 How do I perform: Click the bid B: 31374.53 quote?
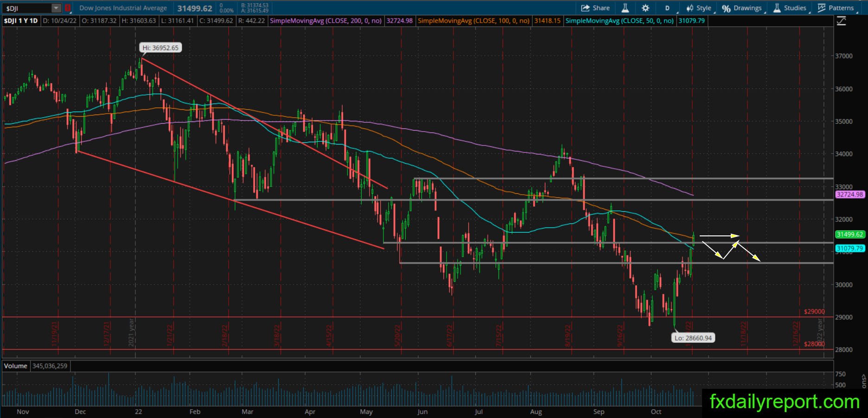(255, 6)
